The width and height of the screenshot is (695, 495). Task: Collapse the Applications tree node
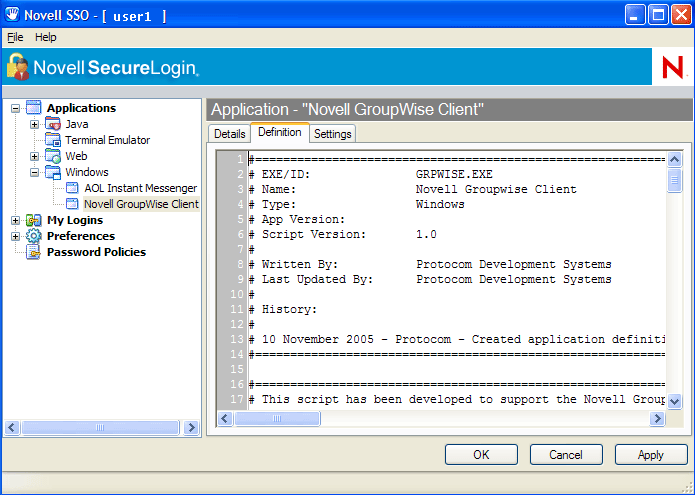click(16, 108)
